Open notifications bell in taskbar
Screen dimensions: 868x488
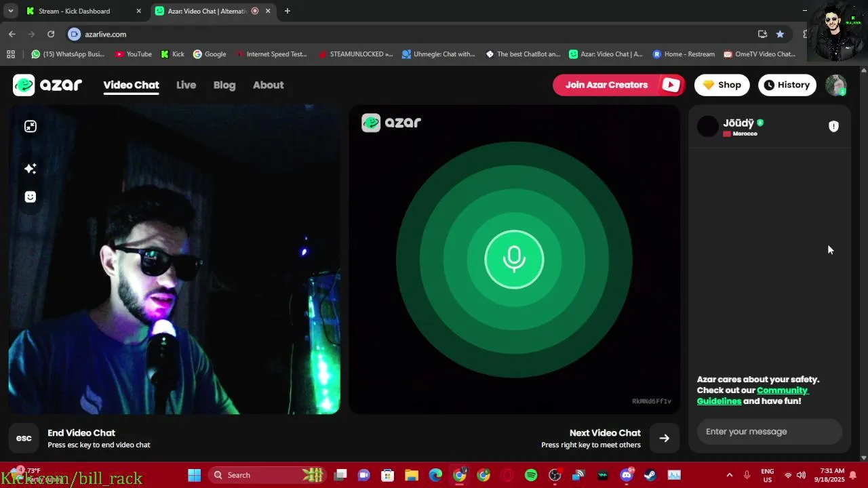point(853,475)
